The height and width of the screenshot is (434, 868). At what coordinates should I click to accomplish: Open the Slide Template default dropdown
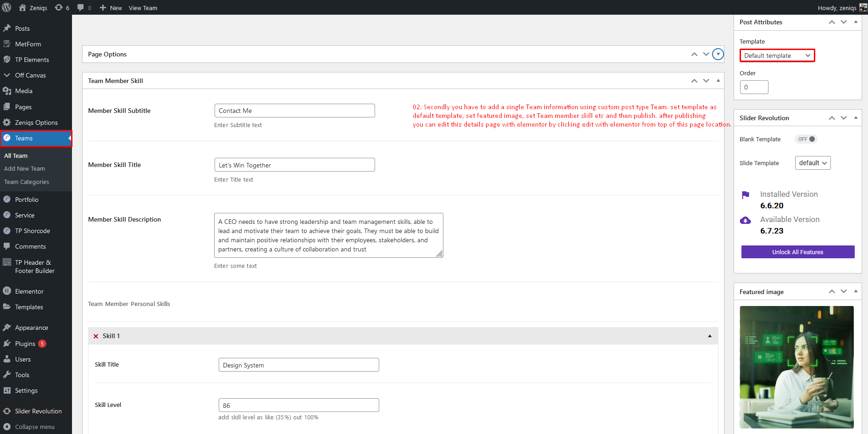point(813,163)
